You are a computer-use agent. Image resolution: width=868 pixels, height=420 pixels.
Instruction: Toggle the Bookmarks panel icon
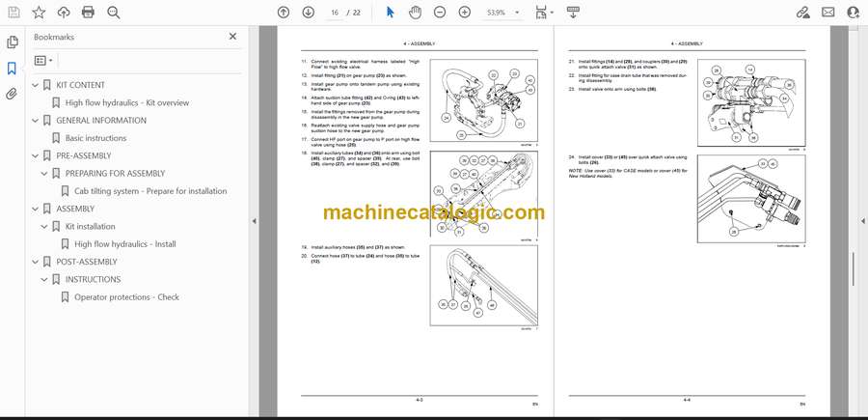click(12, 69)
